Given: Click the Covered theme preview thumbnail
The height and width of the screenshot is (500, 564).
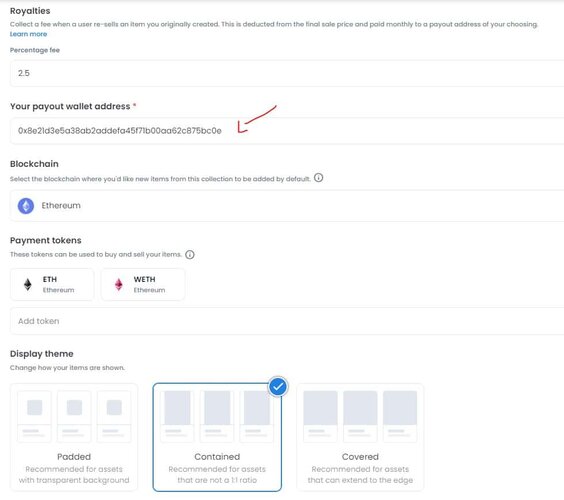Looking at the screenshot, I should click(360, 416).
